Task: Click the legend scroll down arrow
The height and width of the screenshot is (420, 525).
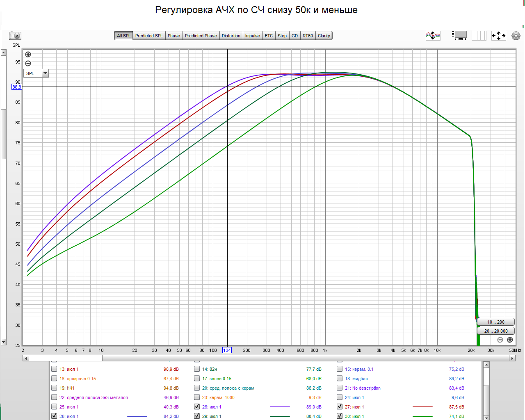Action: pyautogui.click(x=486, y=418)
